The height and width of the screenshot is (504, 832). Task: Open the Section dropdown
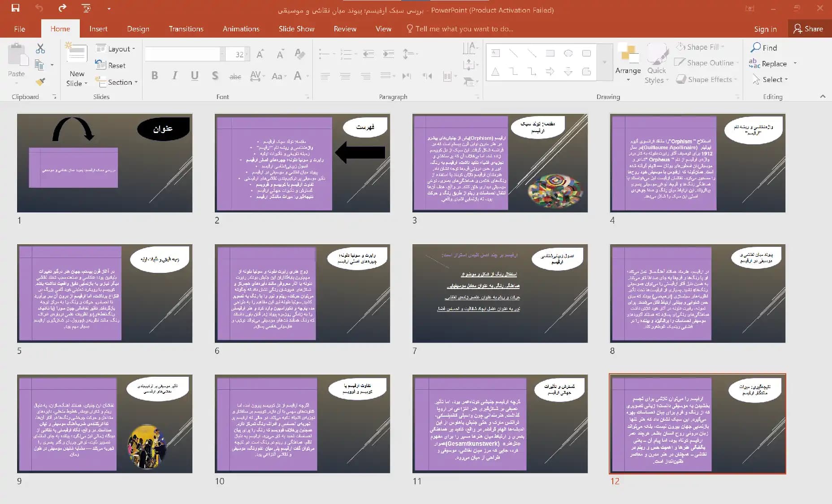(116, 82)
